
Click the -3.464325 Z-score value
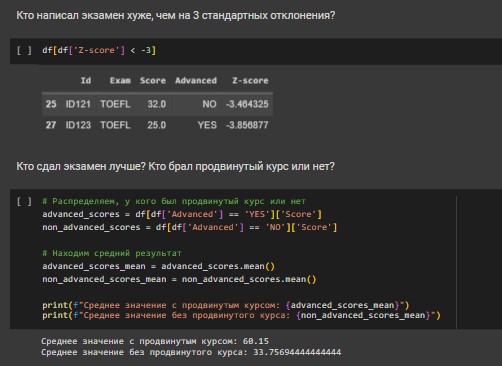247,104
